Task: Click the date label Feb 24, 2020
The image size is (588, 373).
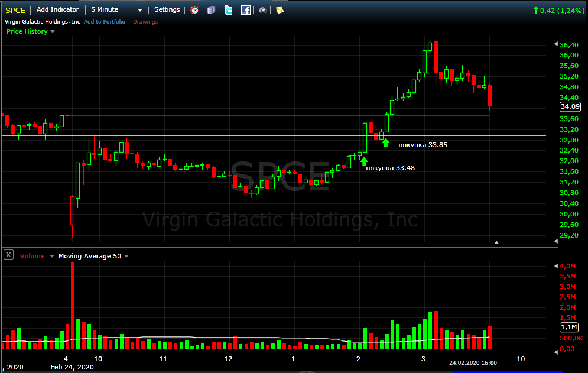Action: click(72, 367)
